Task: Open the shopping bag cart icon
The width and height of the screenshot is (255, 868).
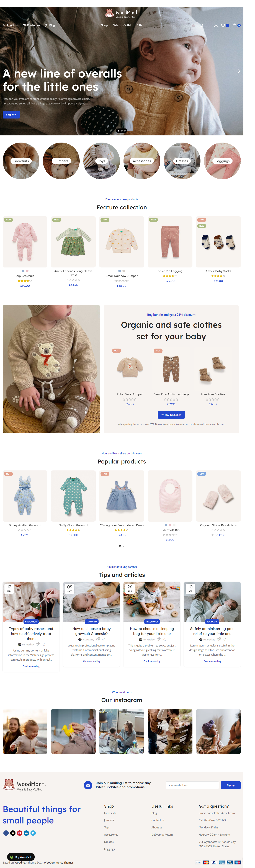Action: click(235, 25)
